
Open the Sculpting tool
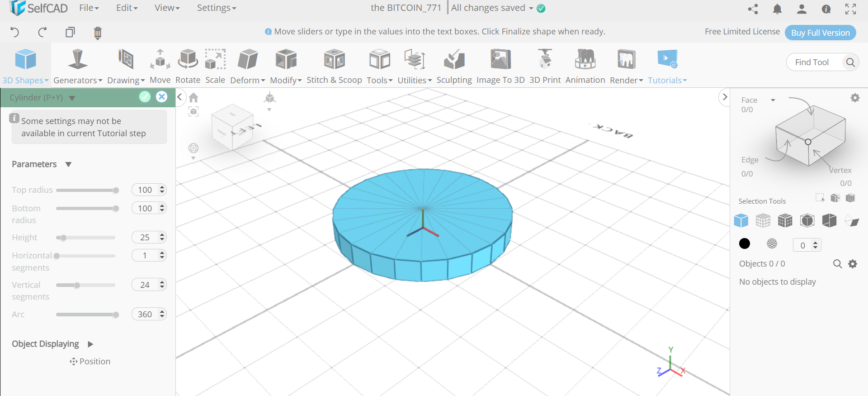454,67
